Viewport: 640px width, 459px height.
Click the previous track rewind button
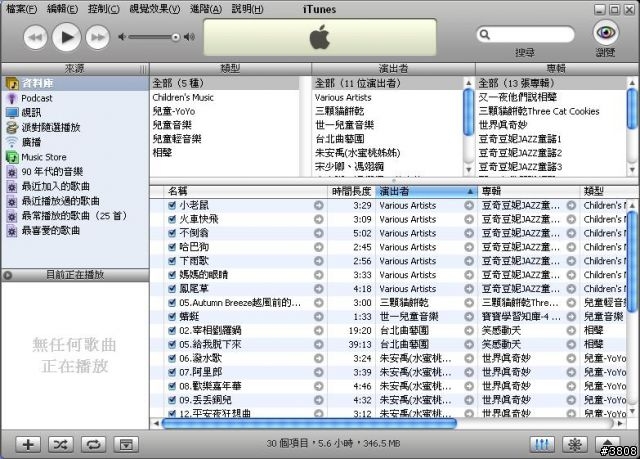click(x=36, y=38)
